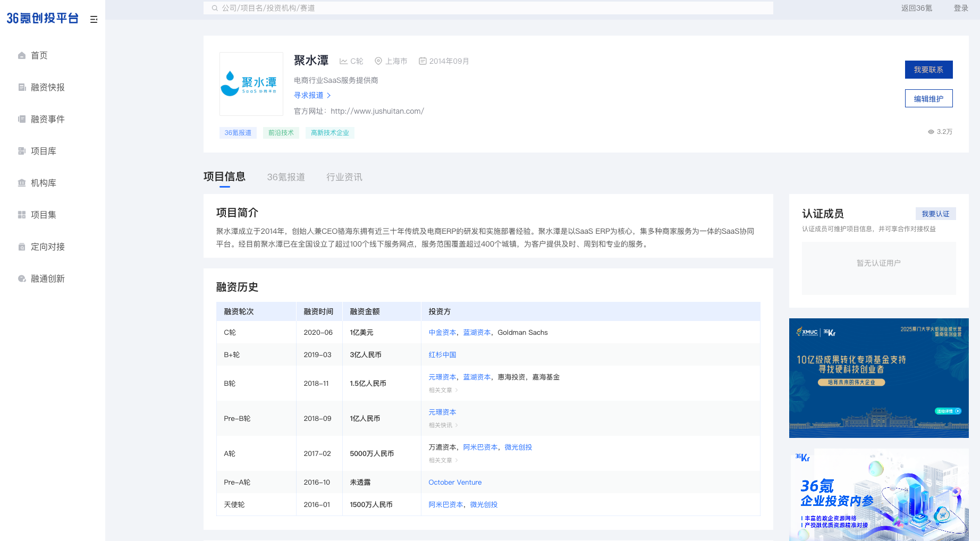Click the 我要联系 button
Screen dimensions: 980x541
tap(928, 70)
